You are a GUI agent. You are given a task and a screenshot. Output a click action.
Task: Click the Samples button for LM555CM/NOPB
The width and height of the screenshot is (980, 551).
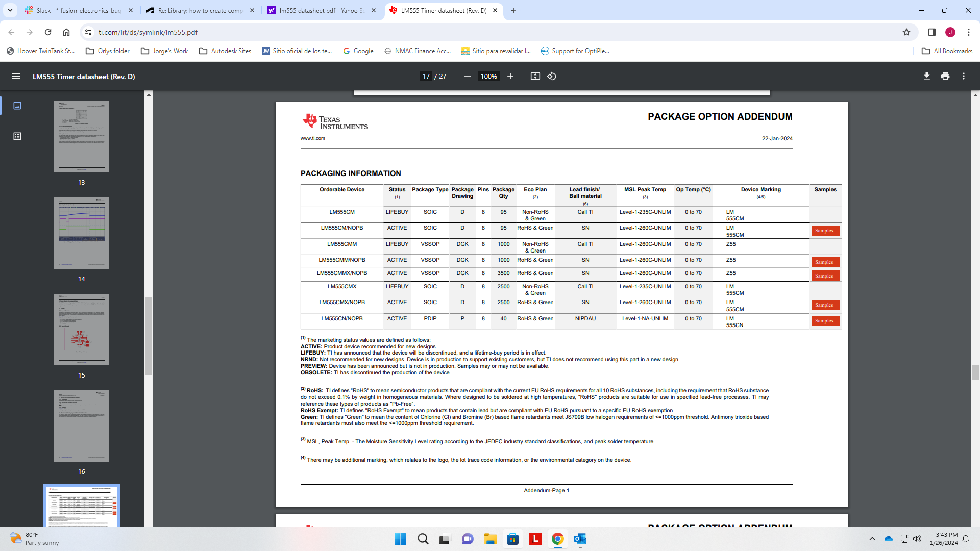pos(825,231)
